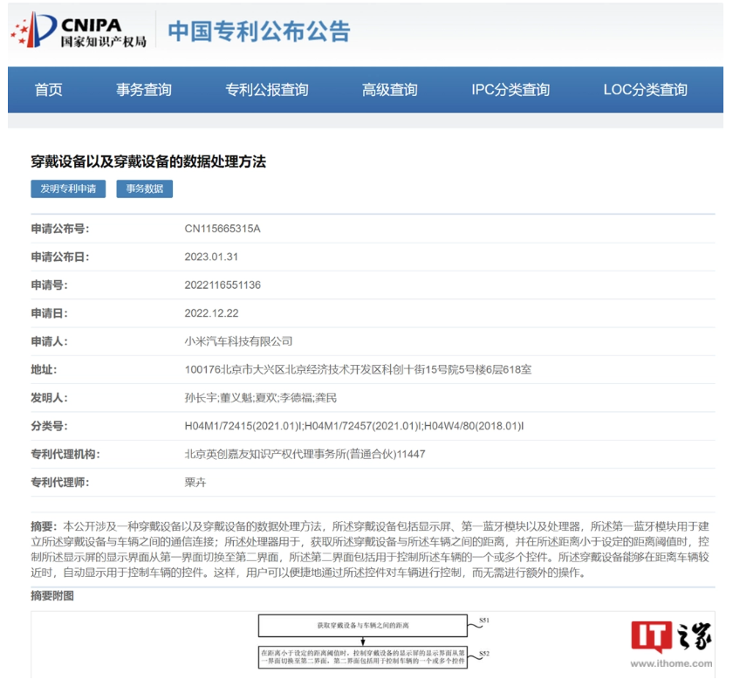
Task: Open LOC分类查询 navigation item
Action: (645, 90)
